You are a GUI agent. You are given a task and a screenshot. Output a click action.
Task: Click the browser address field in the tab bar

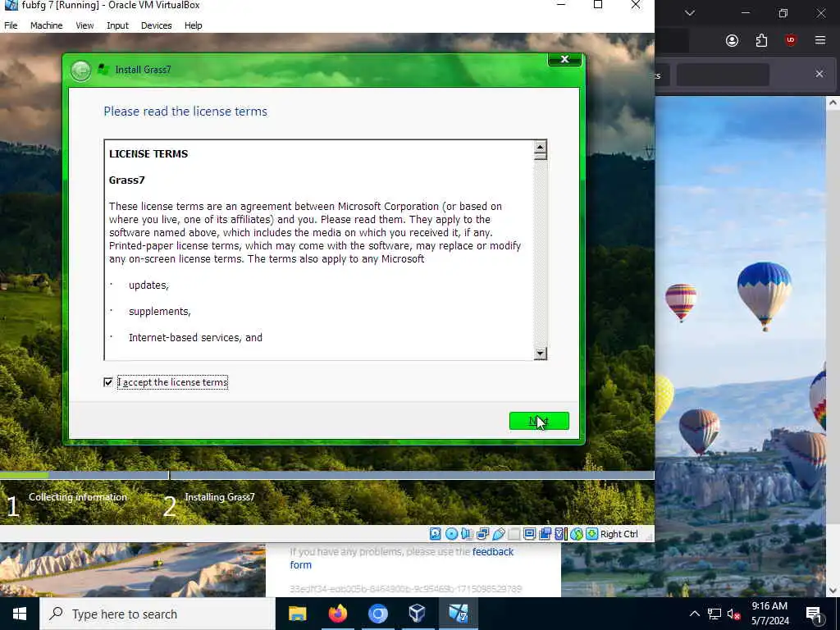723,74
